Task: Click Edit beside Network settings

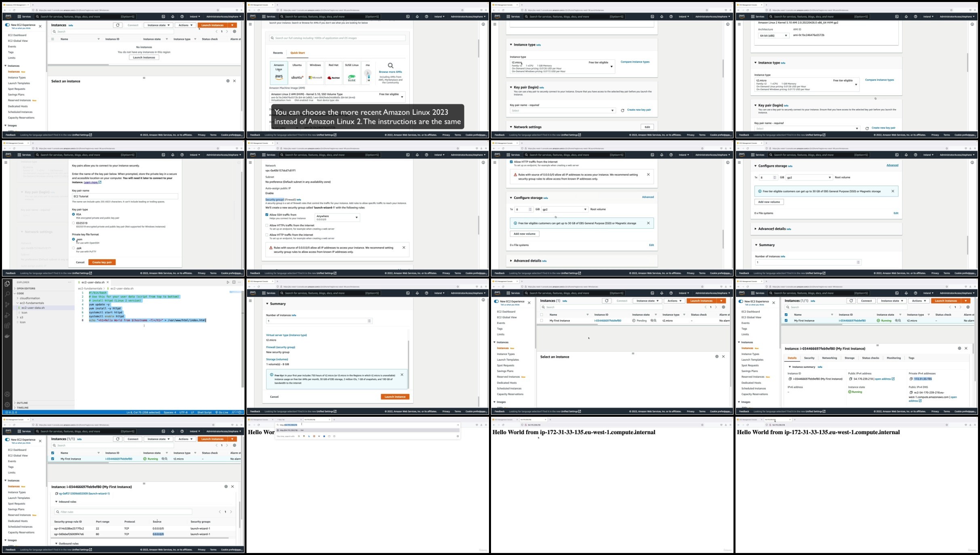Action: point(647,127)
